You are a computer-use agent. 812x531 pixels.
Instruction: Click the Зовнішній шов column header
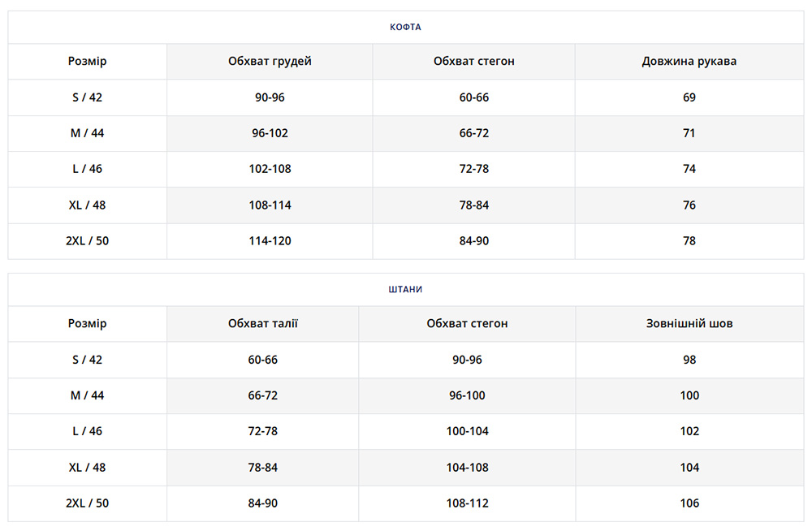[689, 323]
